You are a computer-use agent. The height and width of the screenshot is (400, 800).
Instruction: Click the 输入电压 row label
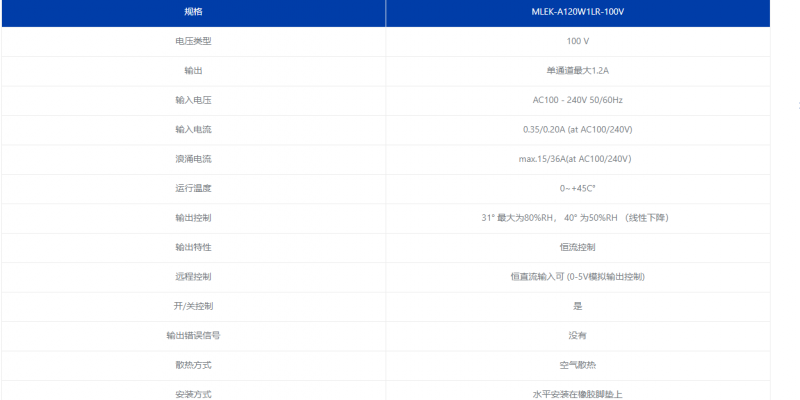click(x=193, y=101)
